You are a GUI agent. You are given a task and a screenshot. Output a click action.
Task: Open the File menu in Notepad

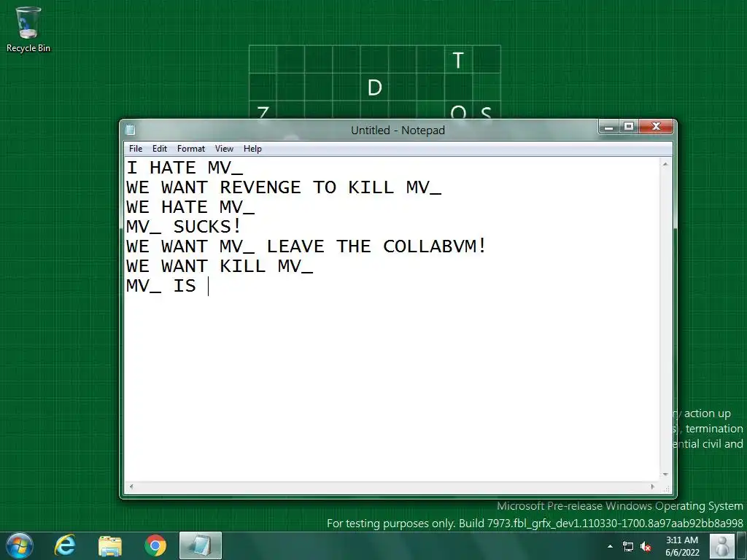tap(135, 149)
